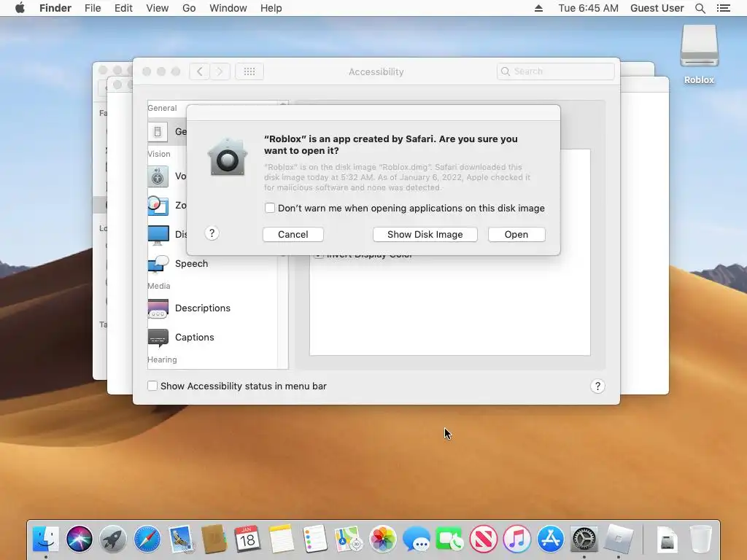Open Maps app in Dock
This screenshot has height=560, width=747.
point(349,539)
